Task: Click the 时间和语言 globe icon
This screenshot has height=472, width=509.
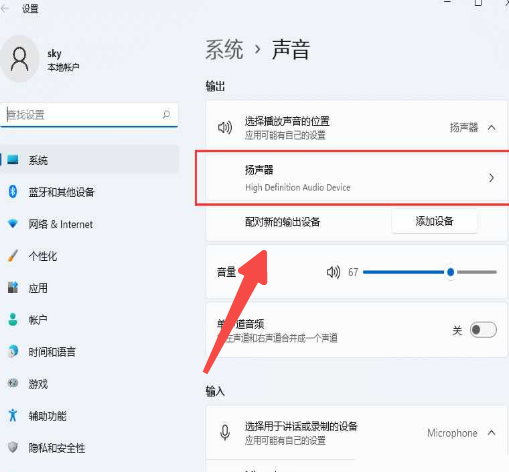Action: [13, 351]
